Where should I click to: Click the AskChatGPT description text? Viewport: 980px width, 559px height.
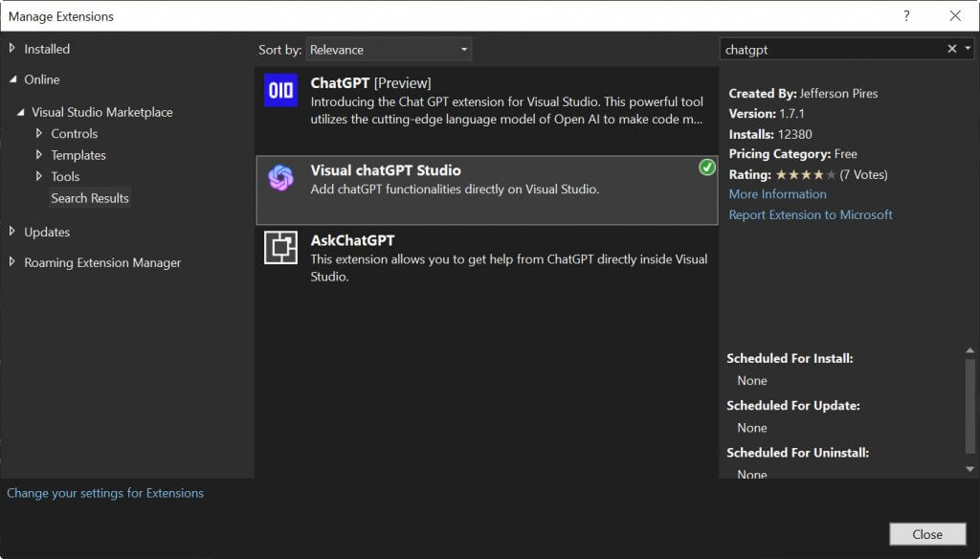tap(509, 268)
